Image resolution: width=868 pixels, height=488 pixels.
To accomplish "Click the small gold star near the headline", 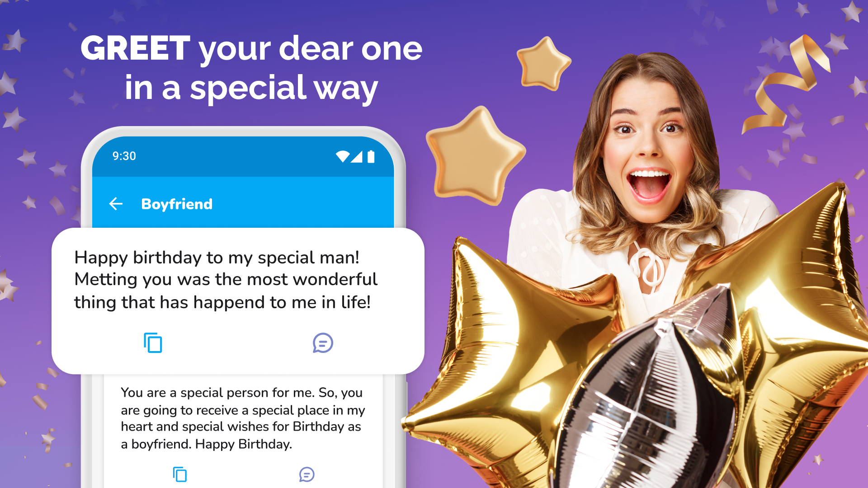I will 543,64.
